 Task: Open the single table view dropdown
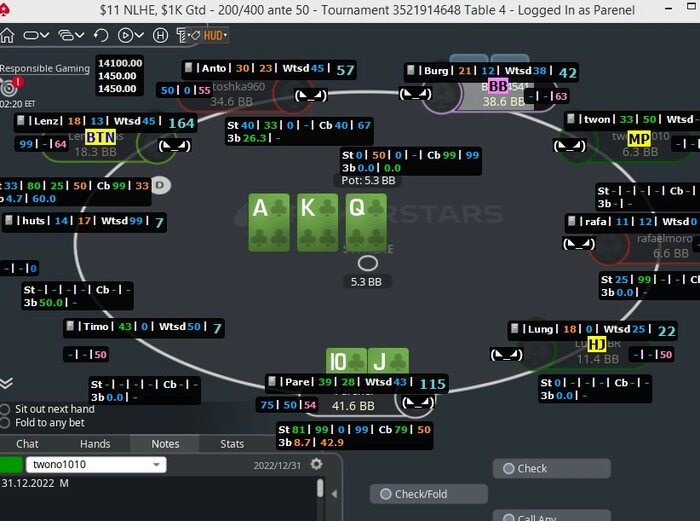(36, 35)
